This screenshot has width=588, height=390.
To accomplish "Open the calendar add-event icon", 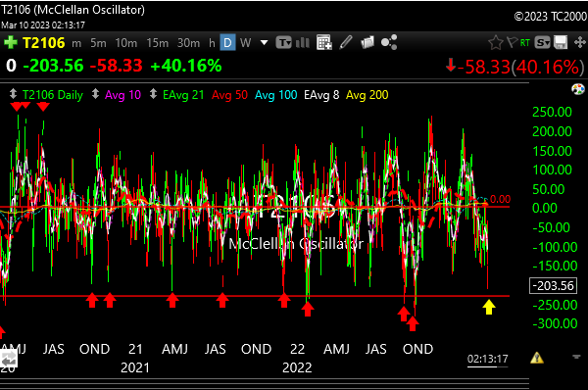I will click(324, 42).
